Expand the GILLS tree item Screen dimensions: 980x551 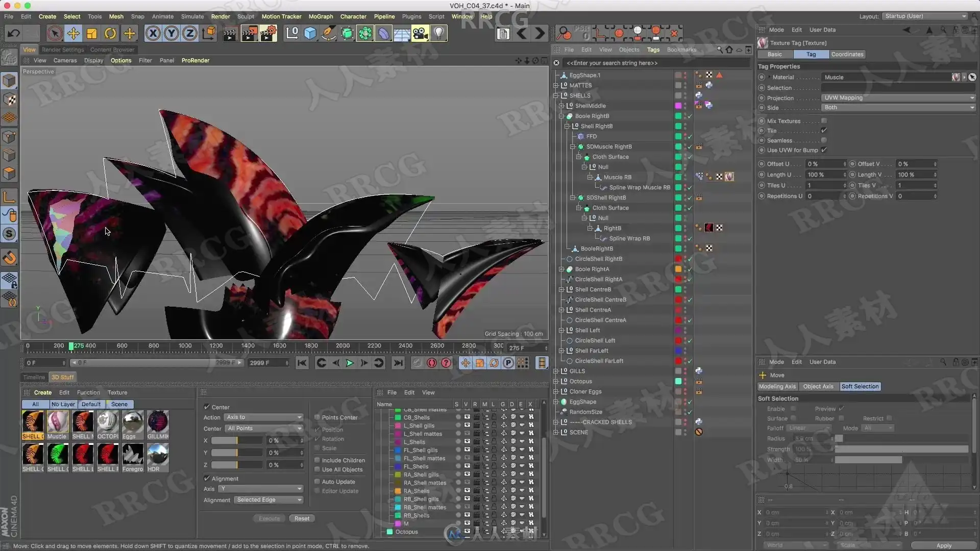coord(556,371)
